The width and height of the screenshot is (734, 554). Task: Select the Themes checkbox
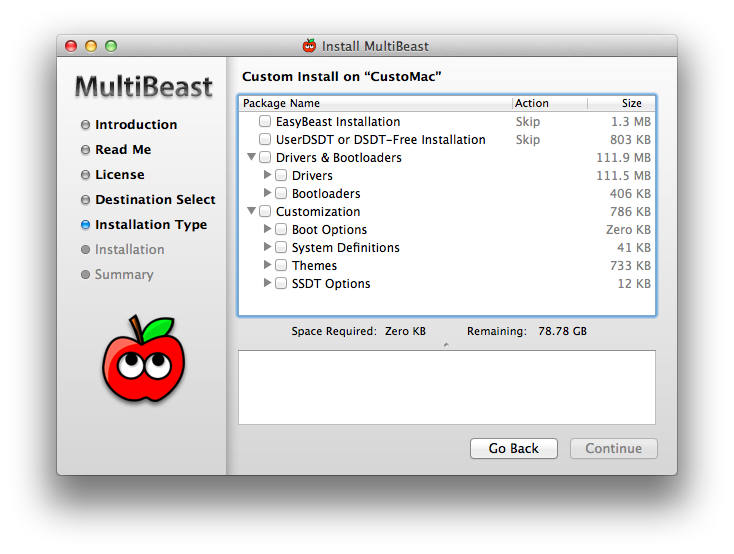pyautogui.click(x=281, y=265)
